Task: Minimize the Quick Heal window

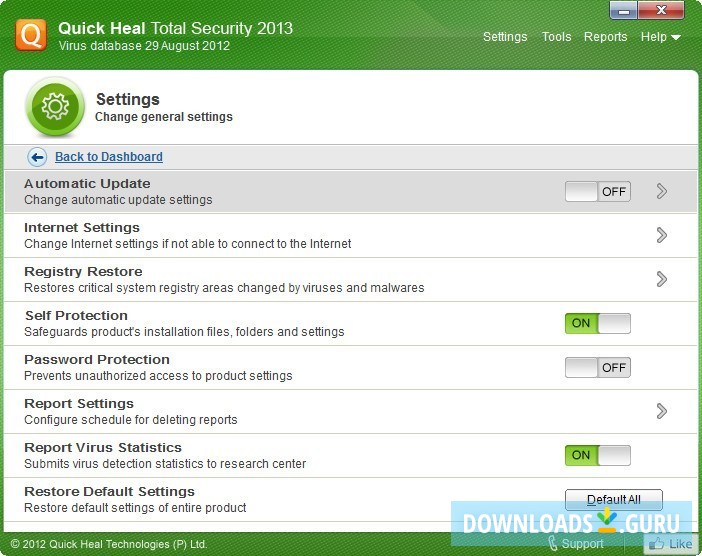Action: point(624,10)
